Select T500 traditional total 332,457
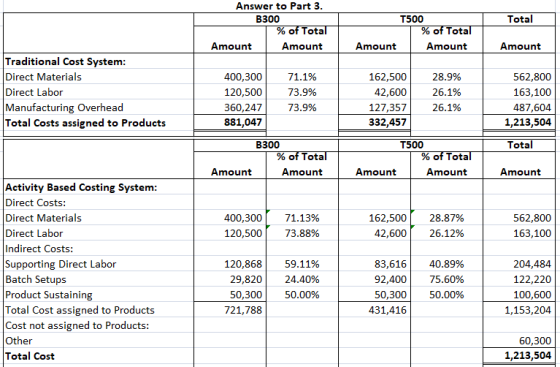560x367 pixels. click(x=388, y=122)
